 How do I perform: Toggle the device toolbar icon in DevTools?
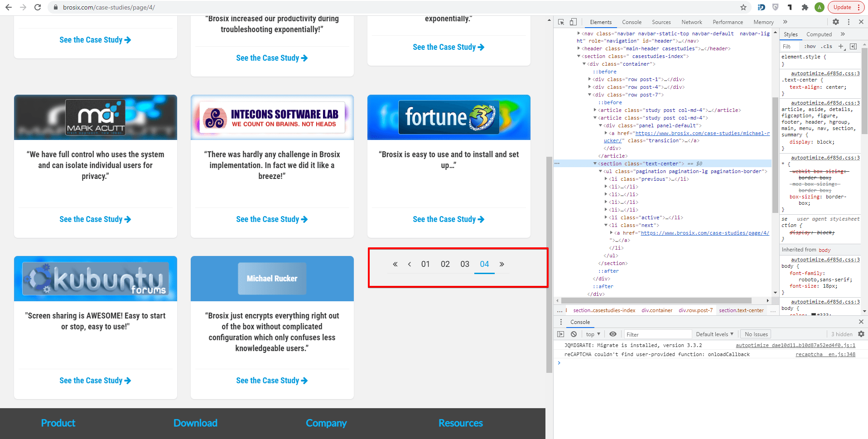coord(573,22)
